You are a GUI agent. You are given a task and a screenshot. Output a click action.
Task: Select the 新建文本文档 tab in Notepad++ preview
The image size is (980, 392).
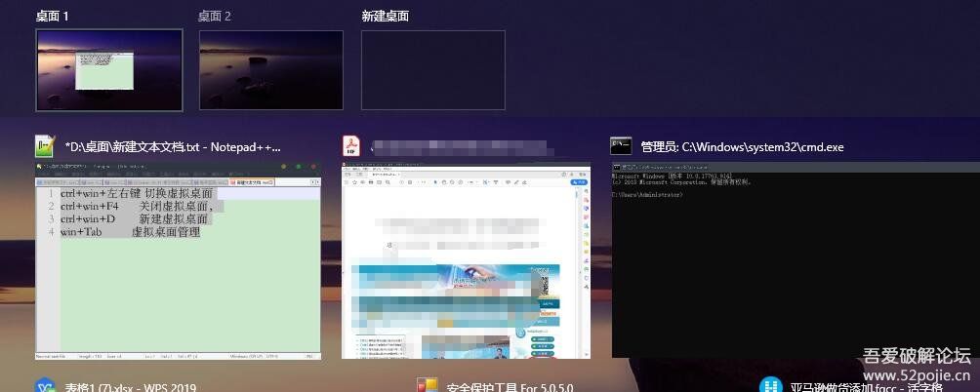click(x=252, y=181)
